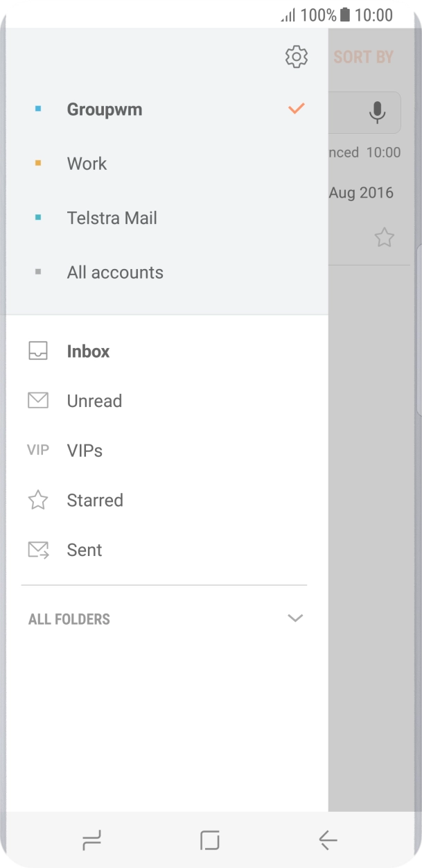
Task: Star the email in the message list
Action: (385, 237)
